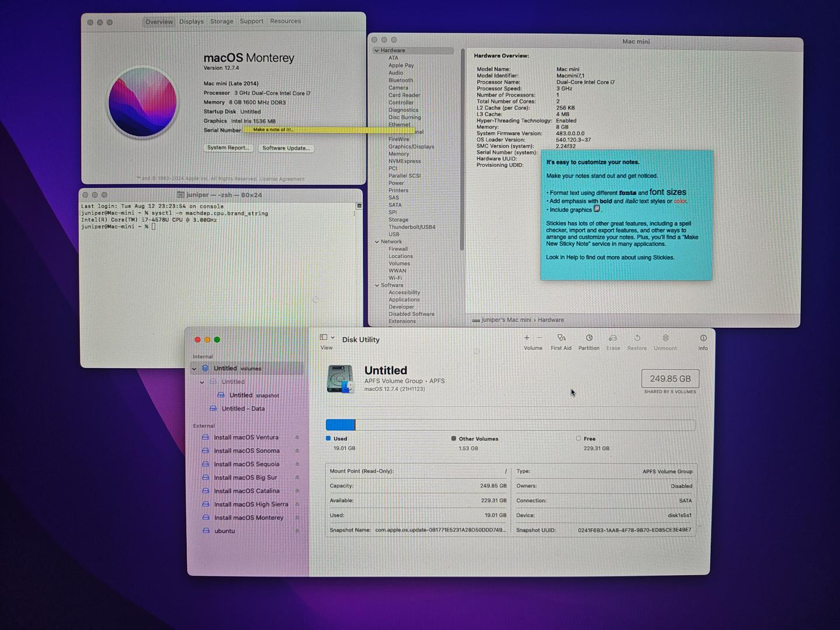Select Applications under Software
840x630 pixels.
(404, 300)
